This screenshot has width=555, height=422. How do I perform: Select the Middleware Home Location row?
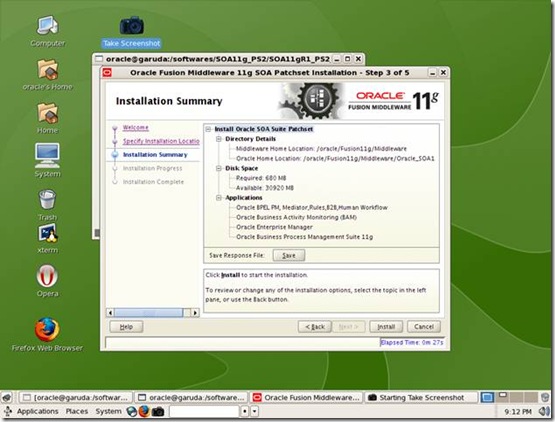pos(321,149)
